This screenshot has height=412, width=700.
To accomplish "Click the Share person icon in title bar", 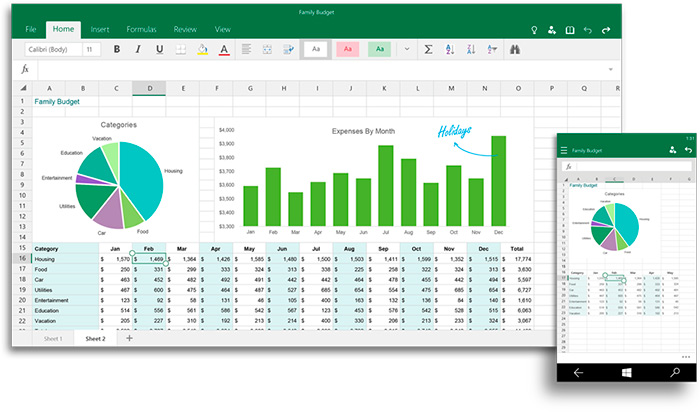I will (x=553, y=31).
